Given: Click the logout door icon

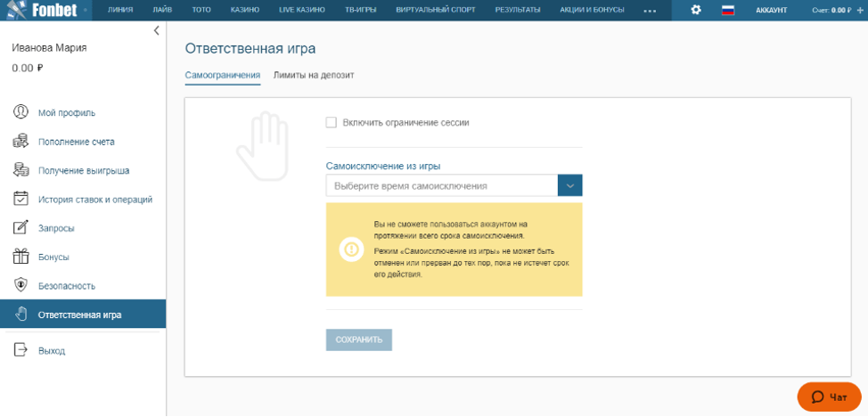Looking at the screenshot, I should click(x=20, y=350).
